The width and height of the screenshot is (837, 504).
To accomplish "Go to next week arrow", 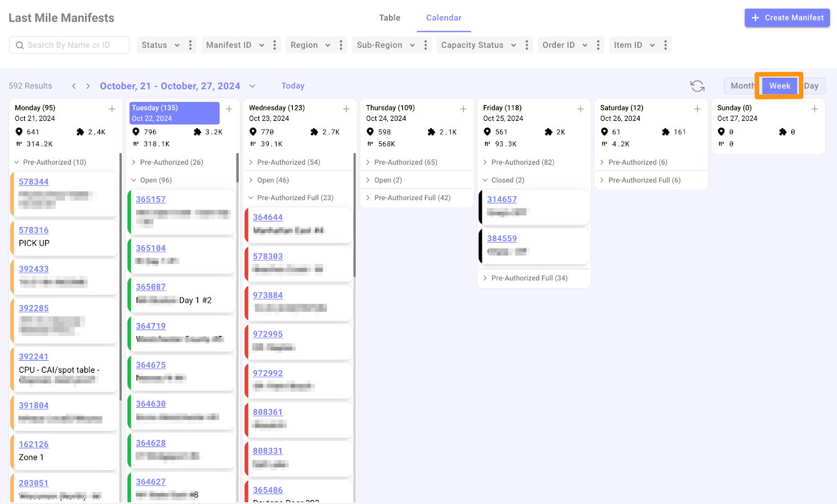I will click(x=88, y=86).
